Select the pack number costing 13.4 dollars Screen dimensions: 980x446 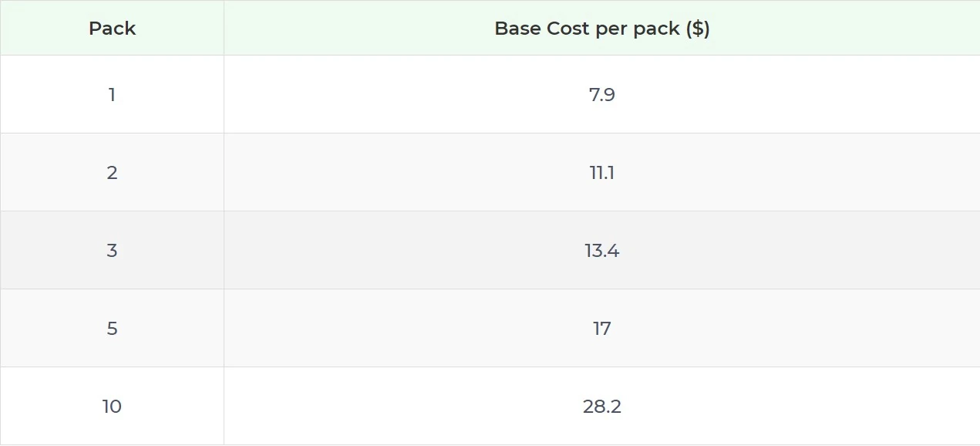click(x=112, y=251)
